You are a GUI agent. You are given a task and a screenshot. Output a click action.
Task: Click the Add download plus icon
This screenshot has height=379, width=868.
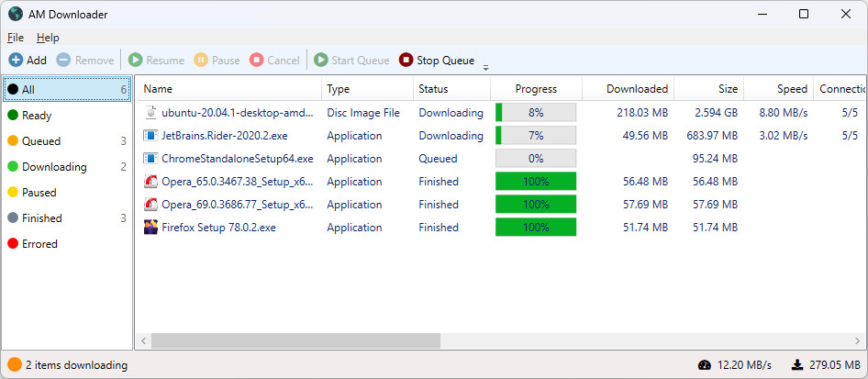[16, 60]
